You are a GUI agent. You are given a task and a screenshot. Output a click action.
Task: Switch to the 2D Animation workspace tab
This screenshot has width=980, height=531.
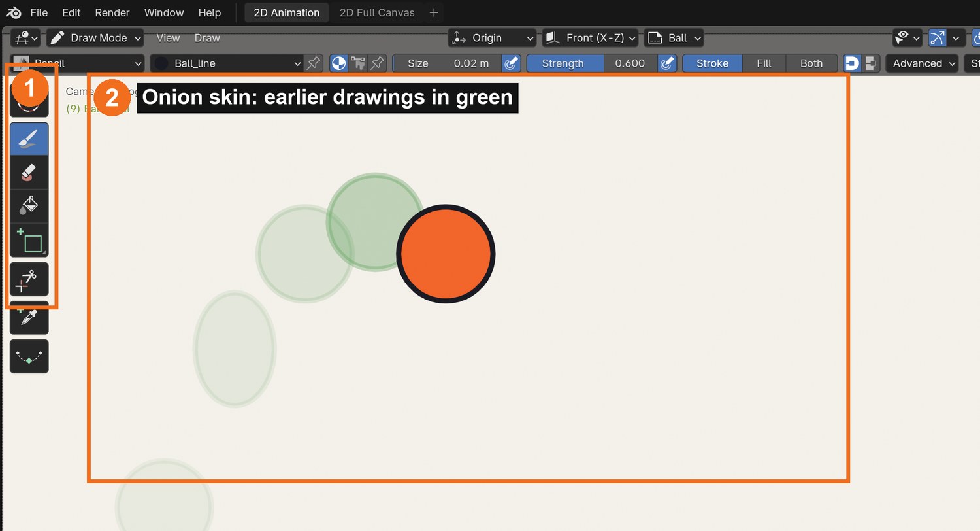pyautogui.click(x=287, y=12)
